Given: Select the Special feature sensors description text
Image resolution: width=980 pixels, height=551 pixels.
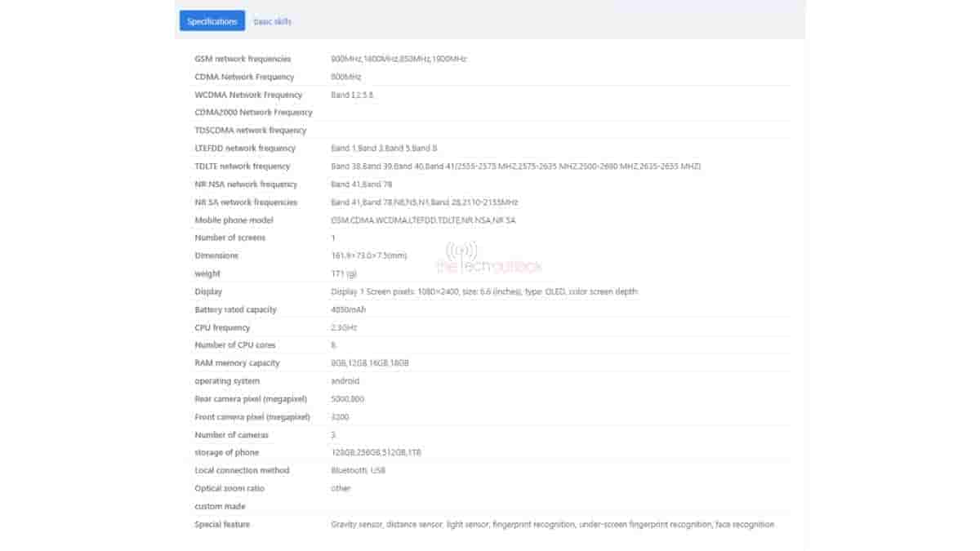Looking at the screenshot, I should [x=552, y=524].
